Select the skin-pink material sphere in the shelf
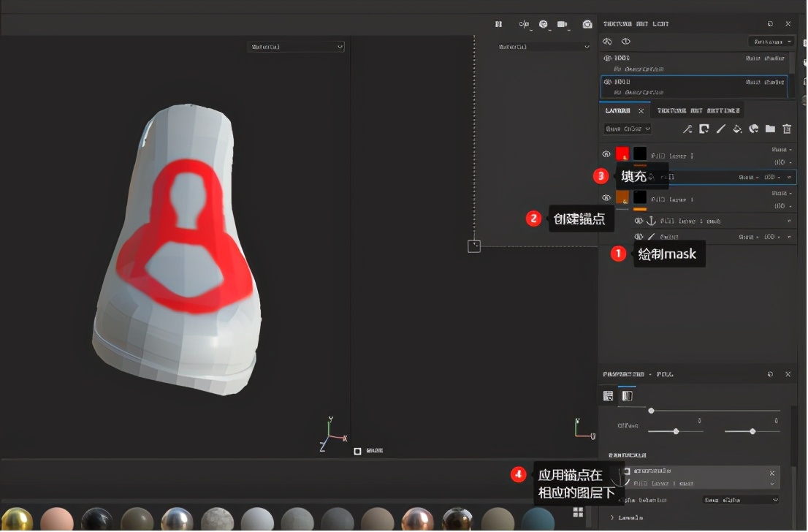Viewport: 808px width, 532px height. (57, 519)
